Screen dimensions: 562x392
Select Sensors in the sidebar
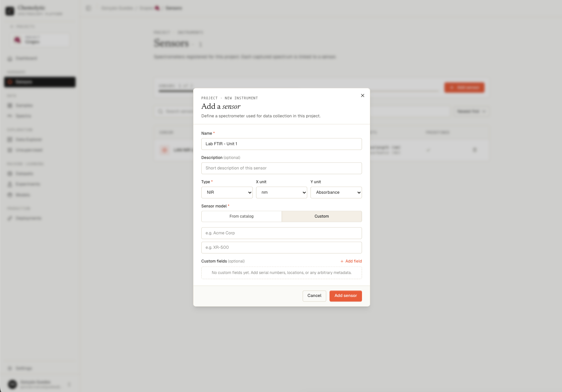[x=40, y=82]
